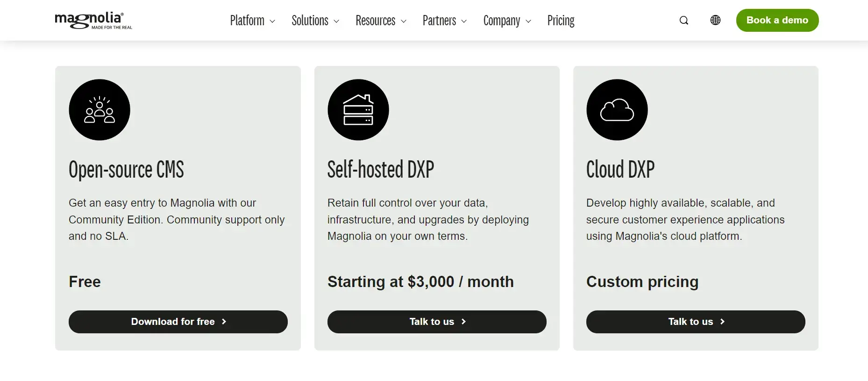Click arrow icon on Download for free

[224, 322]
